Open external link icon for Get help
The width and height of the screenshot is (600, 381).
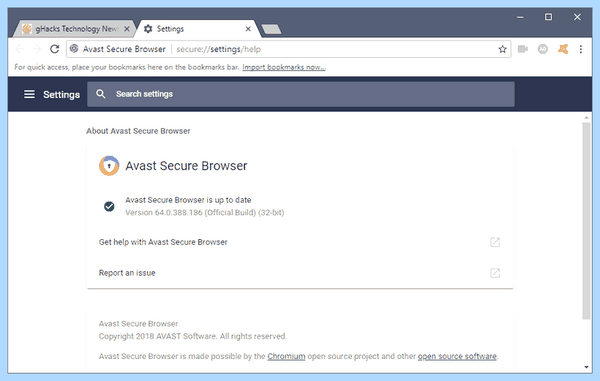[495, 242]
